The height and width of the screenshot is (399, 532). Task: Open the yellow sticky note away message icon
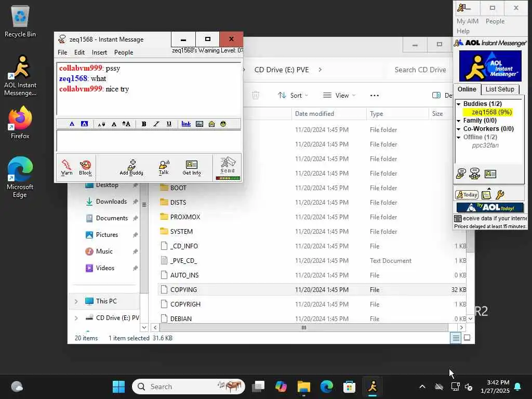(x=486, y=195)
